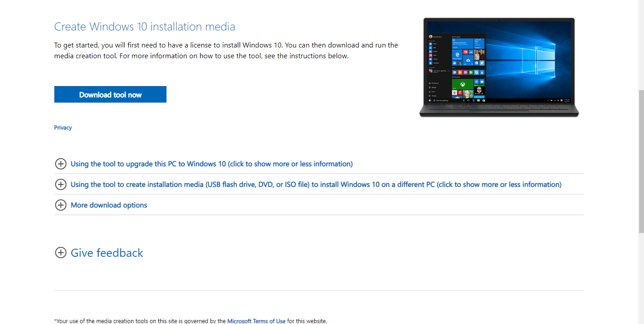
Task: Expand "Using the tool to upgrade this PC" text
Action: [211, 164]
